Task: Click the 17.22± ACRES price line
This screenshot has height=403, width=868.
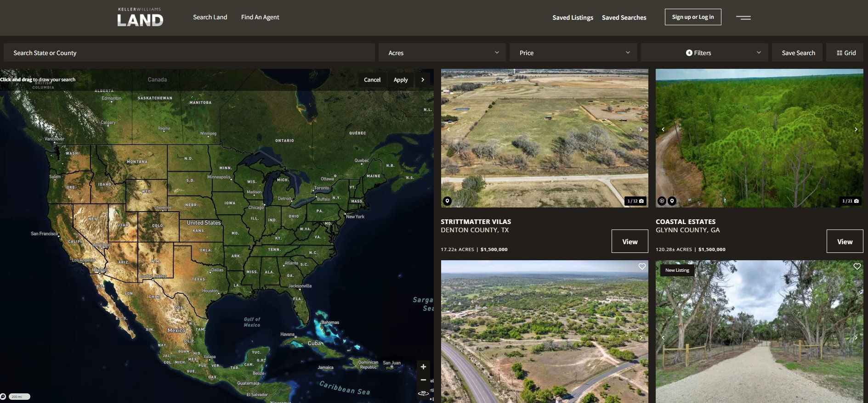Action: pyautogui.click(x=474, y=250)
